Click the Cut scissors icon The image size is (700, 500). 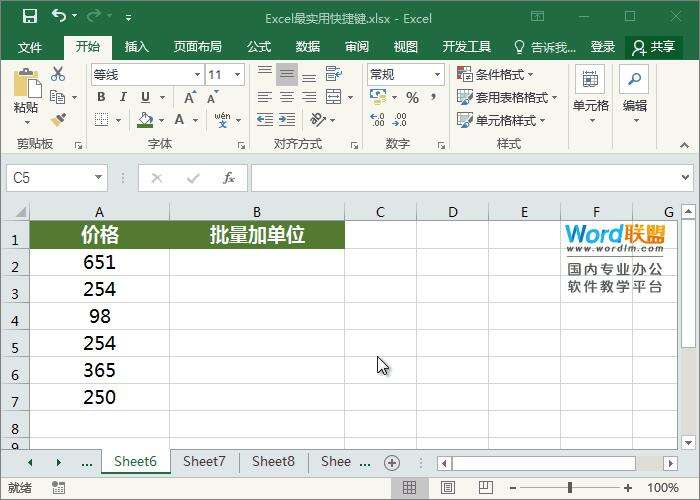pos(57,75)
